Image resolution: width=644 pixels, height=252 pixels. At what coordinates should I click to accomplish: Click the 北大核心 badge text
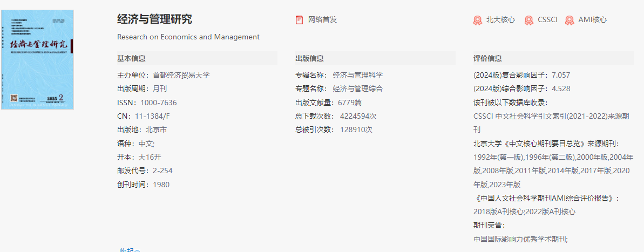tap(500, 20)
